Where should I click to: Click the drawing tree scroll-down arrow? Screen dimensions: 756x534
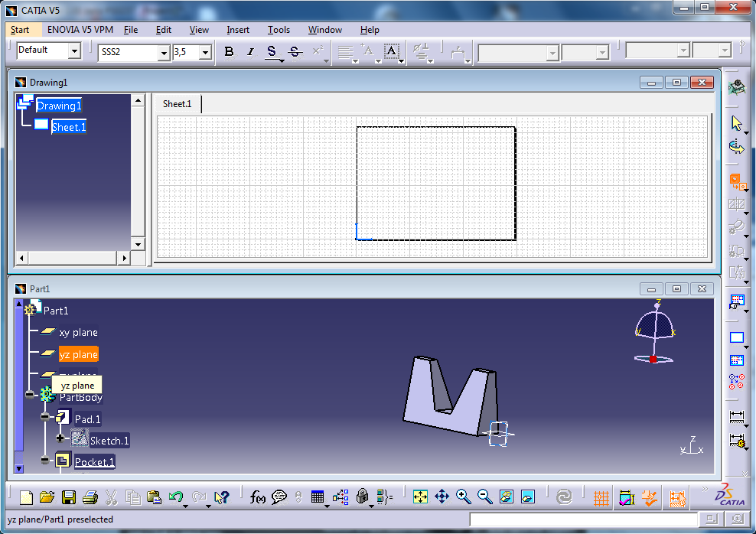(138, 244)
